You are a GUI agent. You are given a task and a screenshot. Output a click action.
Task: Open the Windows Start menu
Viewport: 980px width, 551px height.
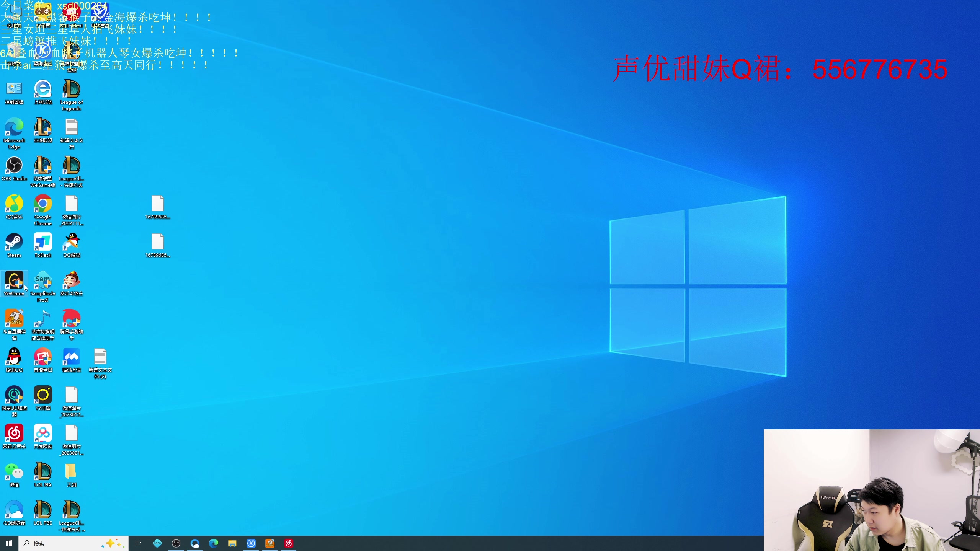(9, 543)
